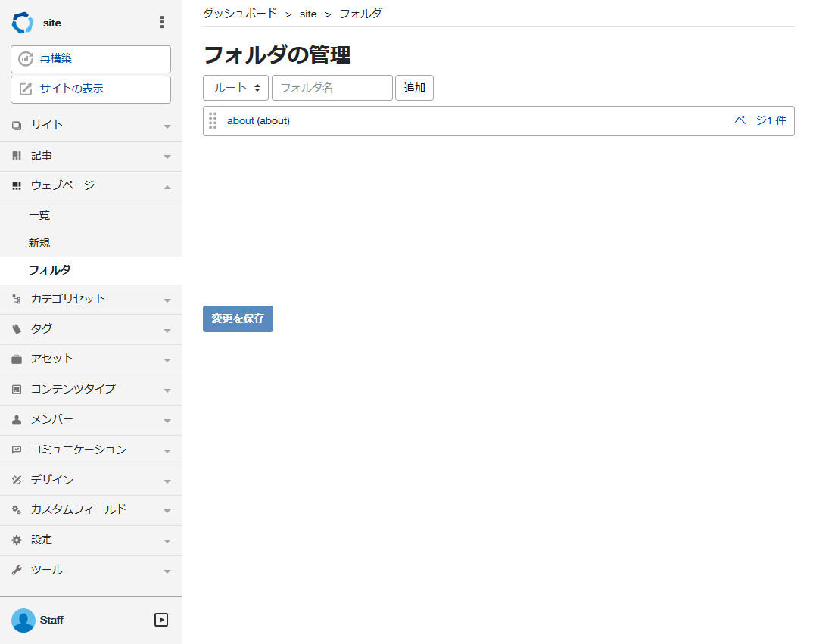
Task: Open the カスタムフィールド menu label
Action: point(79,509)
